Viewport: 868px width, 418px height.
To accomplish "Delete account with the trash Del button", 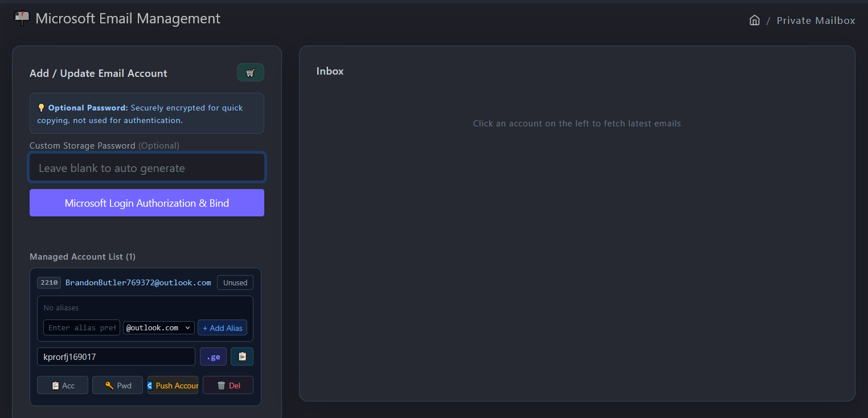I will coord(228,386).
